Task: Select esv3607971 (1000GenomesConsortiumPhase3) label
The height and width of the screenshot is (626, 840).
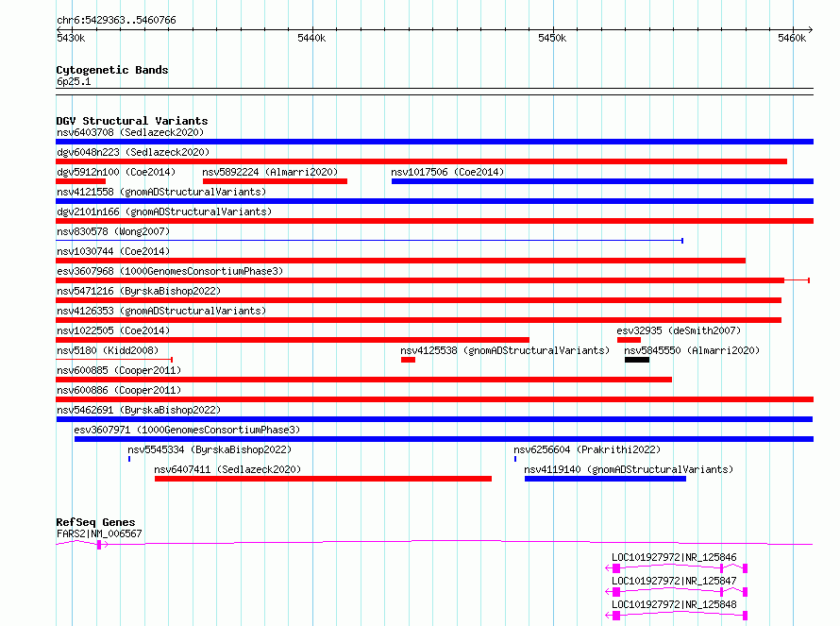Action: pos(187,430)
